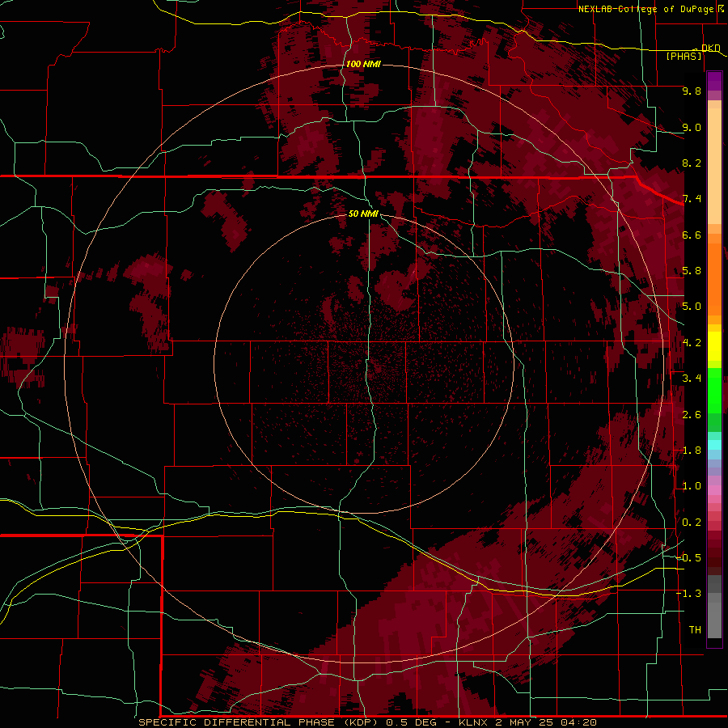Click the purple swatch atop the color bar

tap(714, 81)
